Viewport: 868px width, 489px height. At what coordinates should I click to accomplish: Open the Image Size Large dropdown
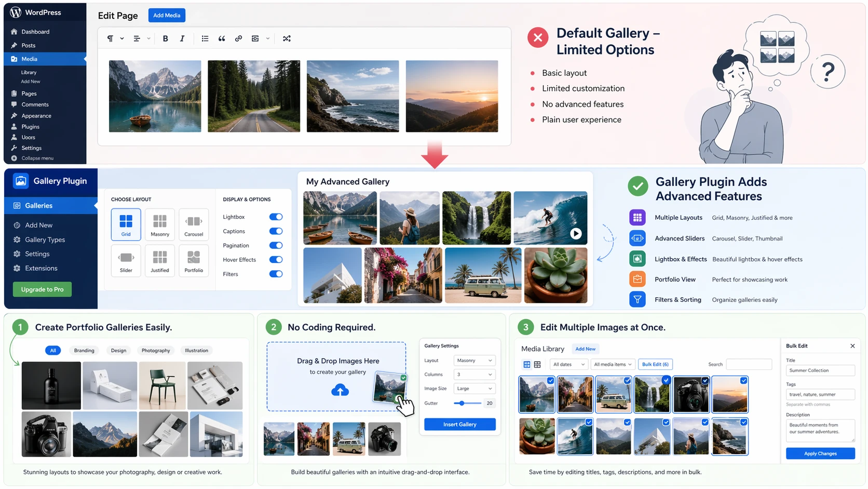(474, 388)
